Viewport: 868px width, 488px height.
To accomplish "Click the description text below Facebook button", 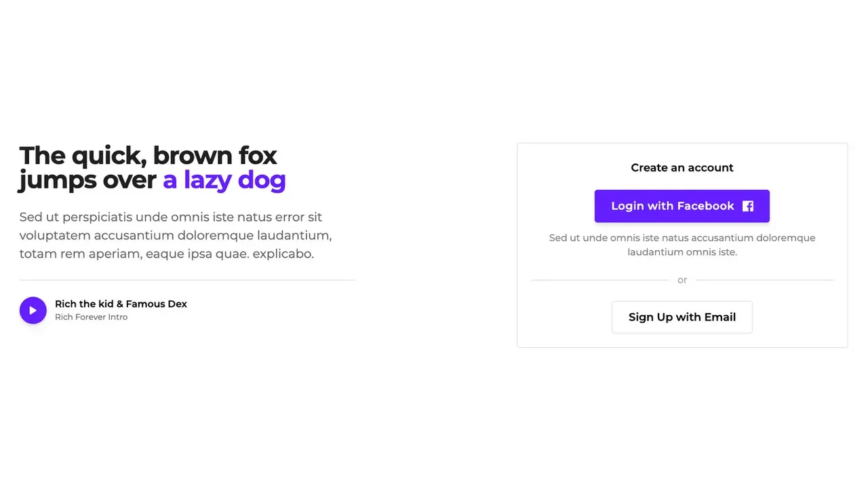I will tap(682, 238).
